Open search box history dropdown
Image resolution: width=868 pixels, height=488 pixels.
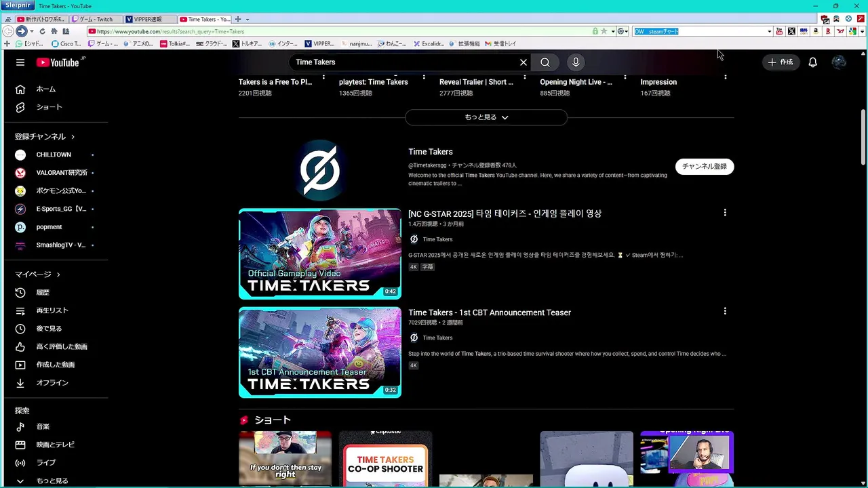769,31
